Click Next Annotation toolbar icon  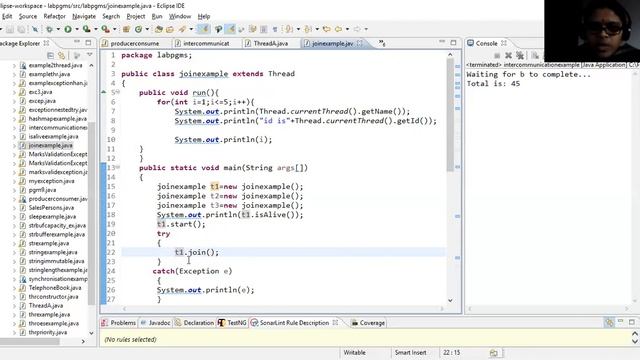289,29
